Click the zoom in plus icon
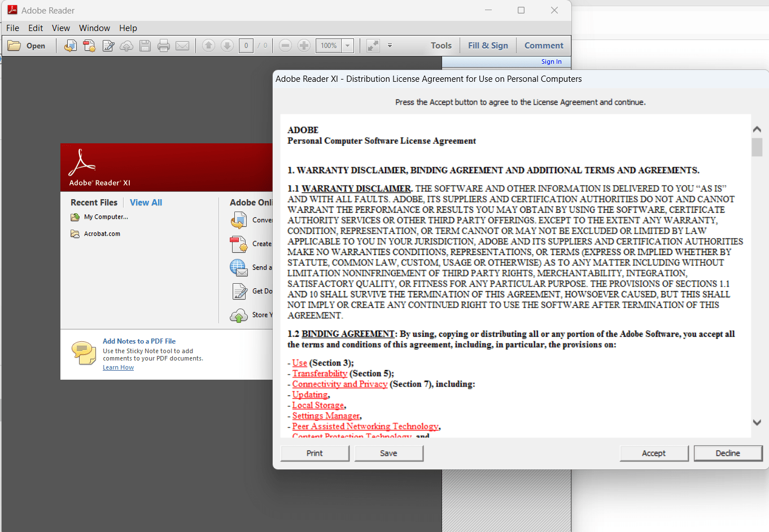 tap(304, 46)
